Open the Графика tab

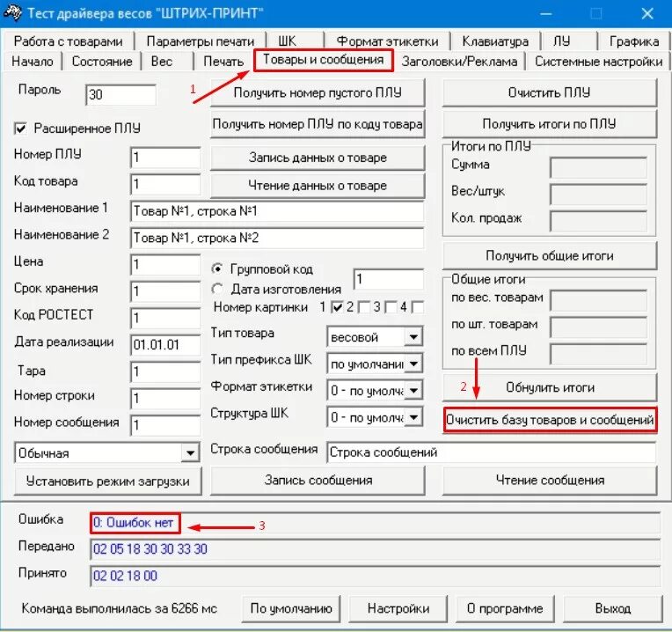[x=634, y=41]
